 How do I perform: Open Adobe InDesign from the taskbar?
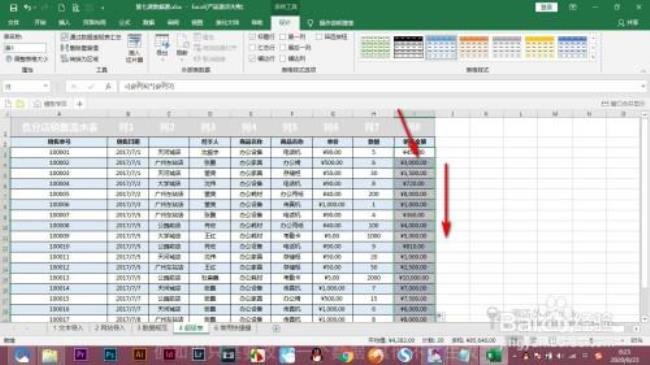[169, 355]
